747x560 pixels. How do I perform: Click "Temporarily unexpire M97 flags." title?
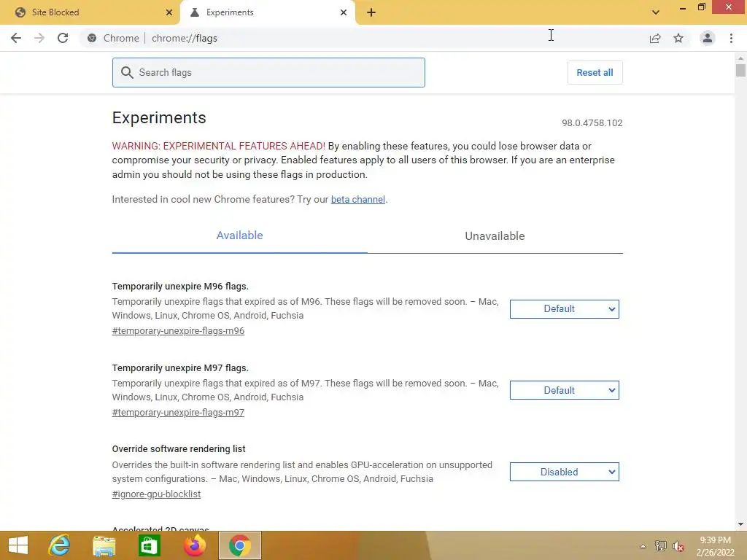point(180,367)
